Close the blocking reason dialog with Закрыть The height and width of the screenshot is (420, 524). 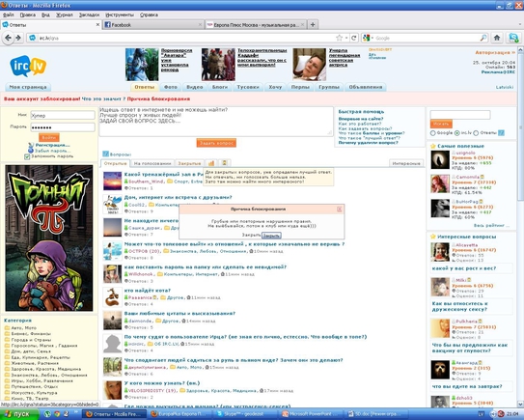coord(271,236)
